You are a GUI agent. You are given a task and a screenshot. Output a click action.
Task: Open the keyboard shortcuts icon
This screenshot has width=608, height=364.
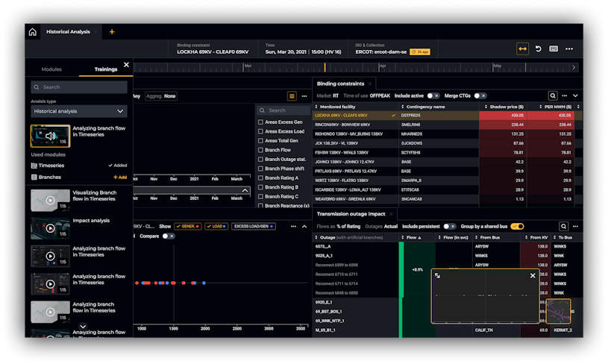pyautogui.click(x=554, y=48)
